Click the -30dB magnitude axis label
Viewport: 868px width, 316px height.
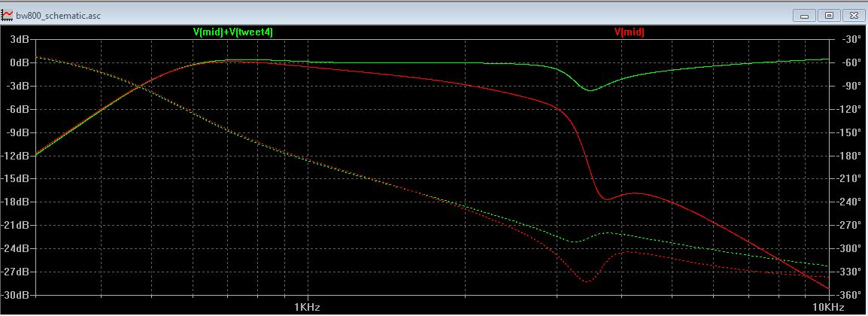(x=15, y=295)
